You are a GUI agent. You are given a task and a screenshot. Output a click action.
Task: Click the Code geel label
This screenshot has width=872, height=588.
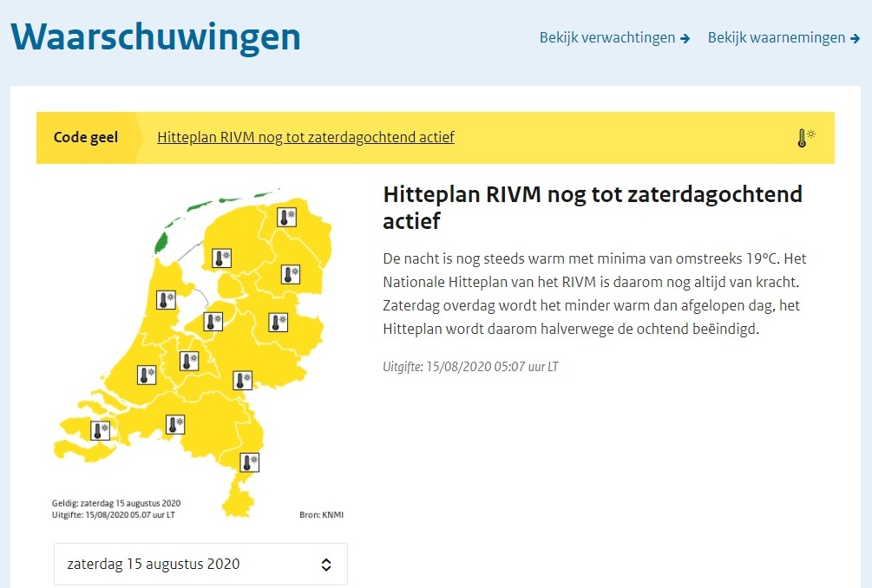[x=86, y=138]
